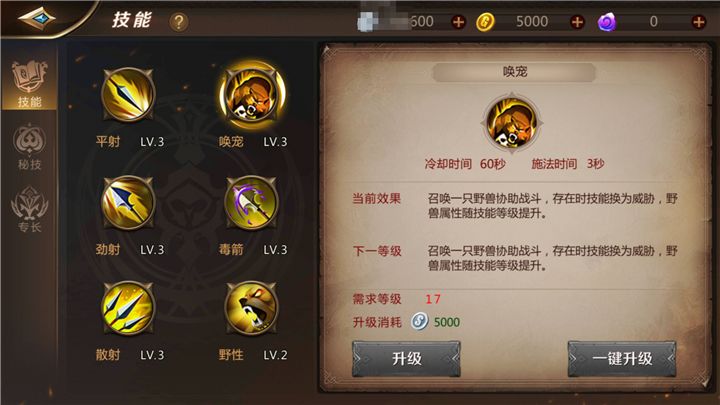This screenshot has width=720, height=405.
Task: Click the gold coin currency icon
Action: pos(485,22)
